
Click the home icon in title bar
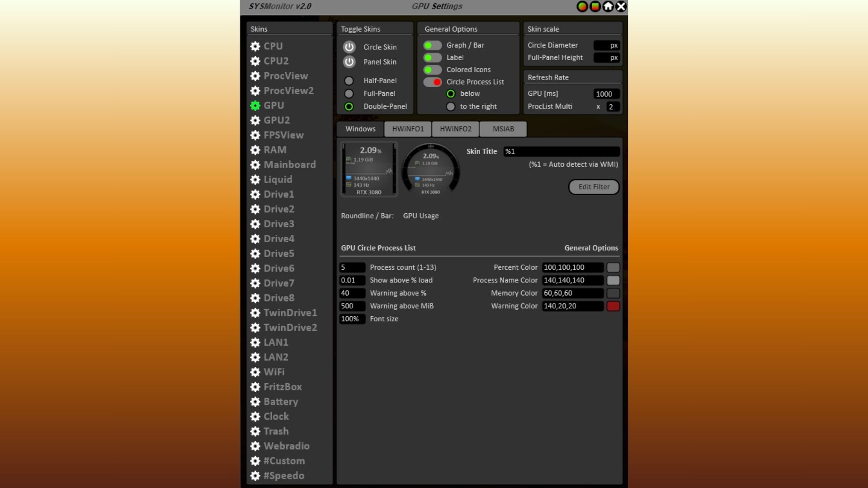(x=608, y=6)
